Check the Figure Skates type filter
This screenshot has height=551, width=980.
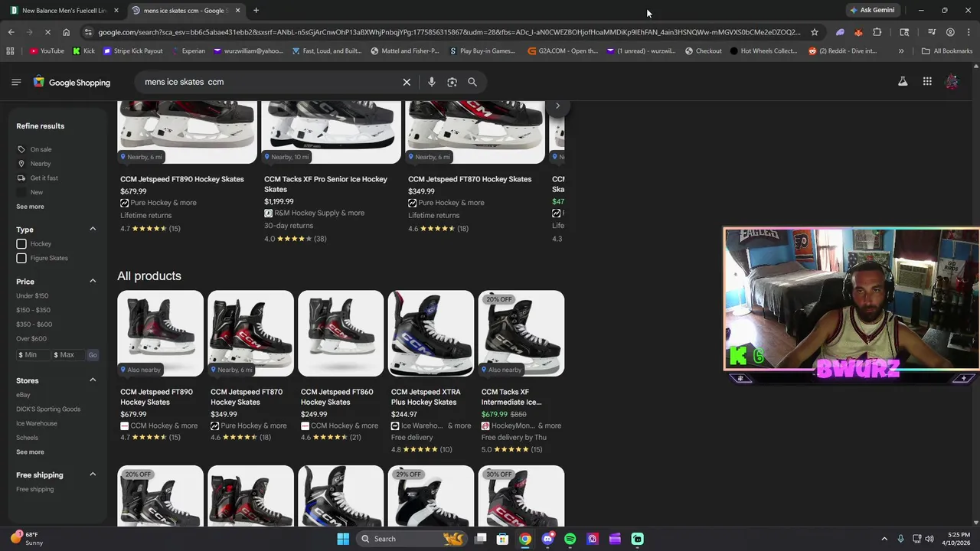coord(21,258)
